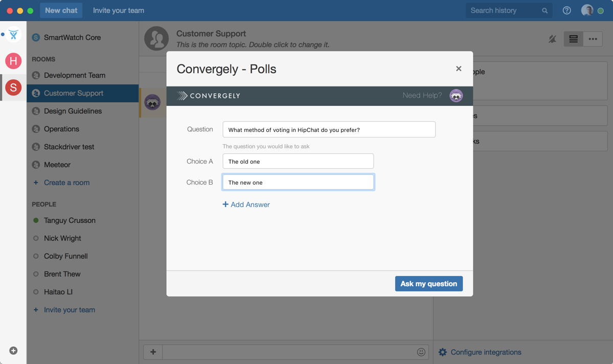Open the Development Team room

75,75
